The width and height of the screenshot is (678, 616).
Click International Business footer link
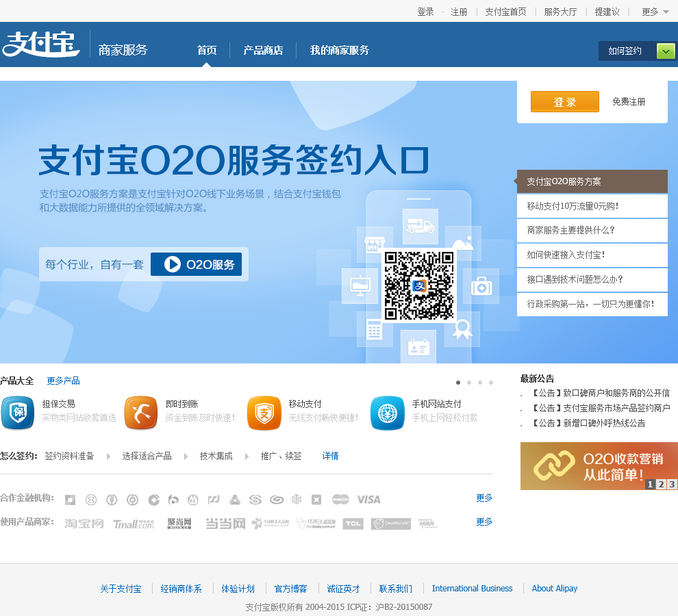coord(472,589)
